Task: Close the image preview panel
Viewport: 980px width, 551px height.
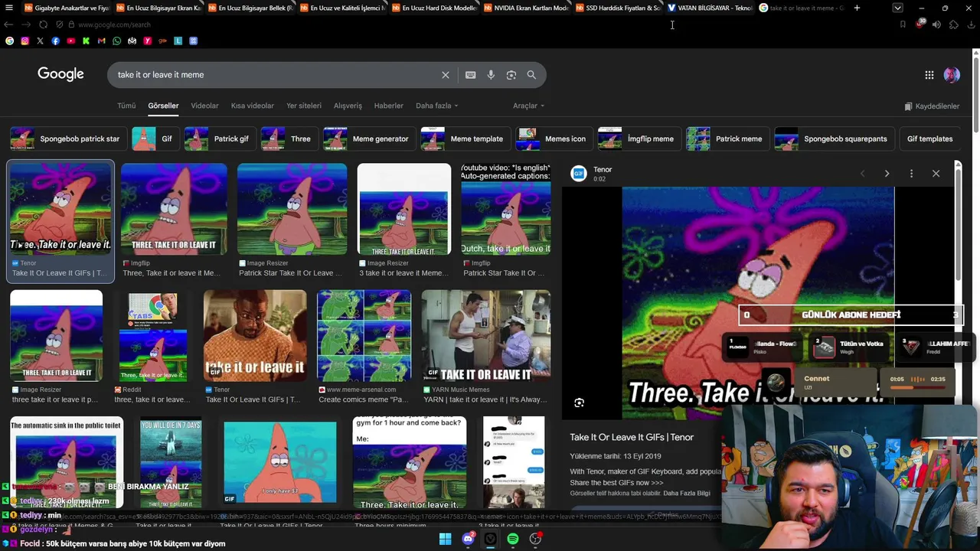Action: tap(936, 174)
